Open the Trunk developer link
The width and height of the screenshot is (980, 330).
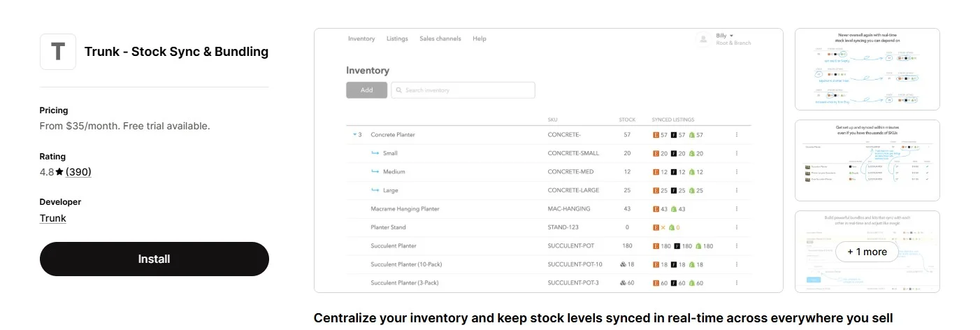(x=53, y=218)
